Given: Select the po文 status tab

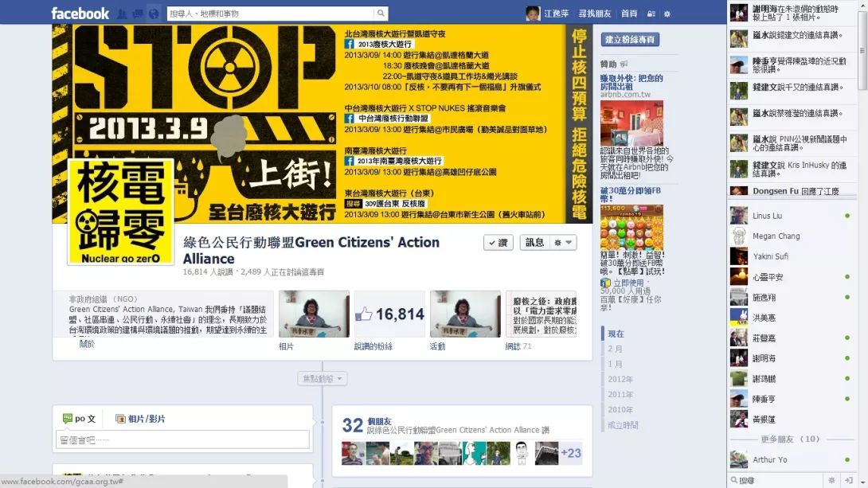Looking at the screenshot, I should click(79, 419).
